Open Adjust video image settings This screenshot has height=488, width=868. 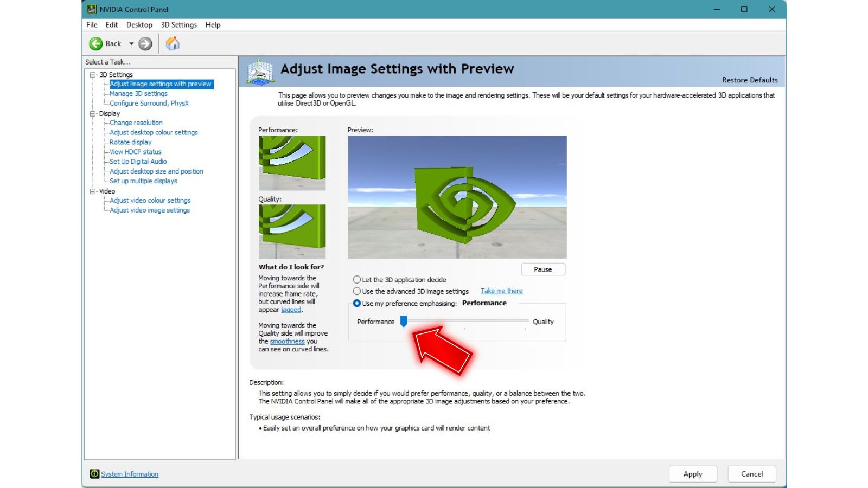pyautogui.click(x=150, y=210)
